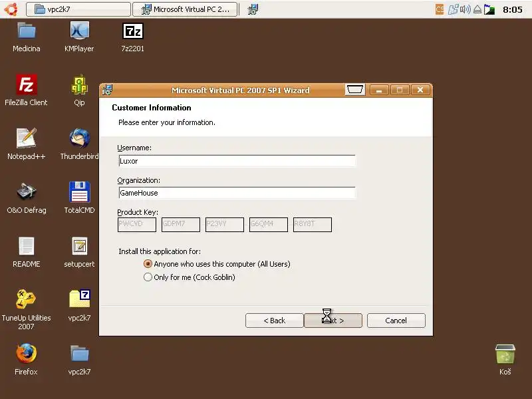Click the Ubuntu logo start button
The height and width of the screenshot is (399, 532).
tap(11, 9)
